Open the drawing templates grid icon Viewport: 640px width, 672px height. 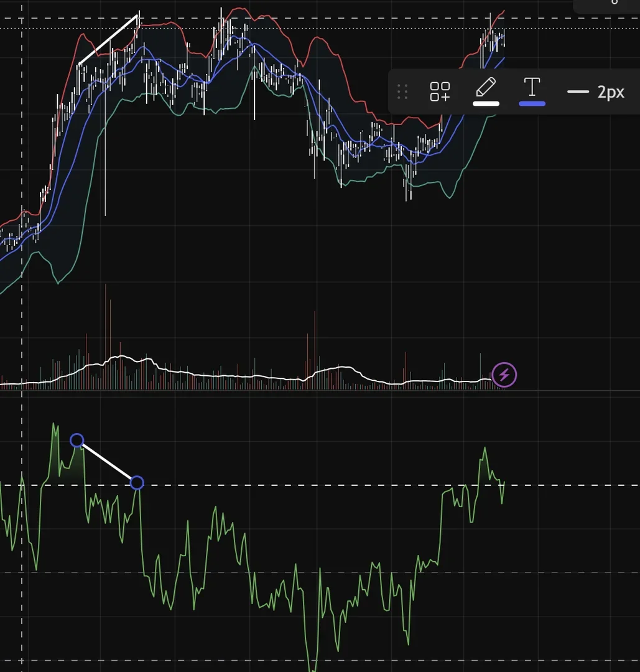440,91
